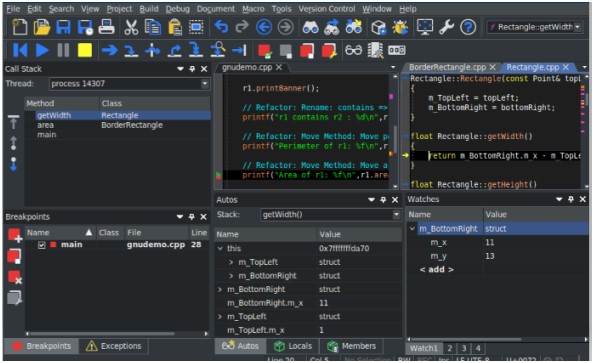Pin the Autos panel
The image size is (593, 363).
coord(383,200)
